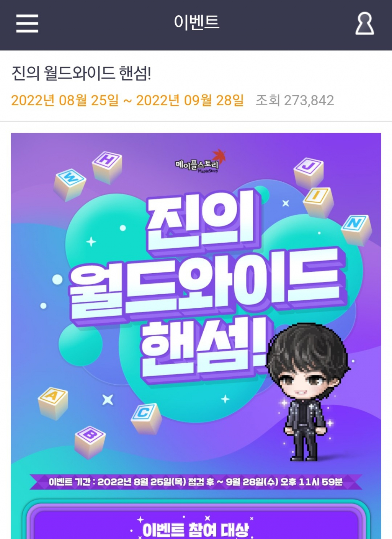Click the orange event date range text

pos(127,100)
